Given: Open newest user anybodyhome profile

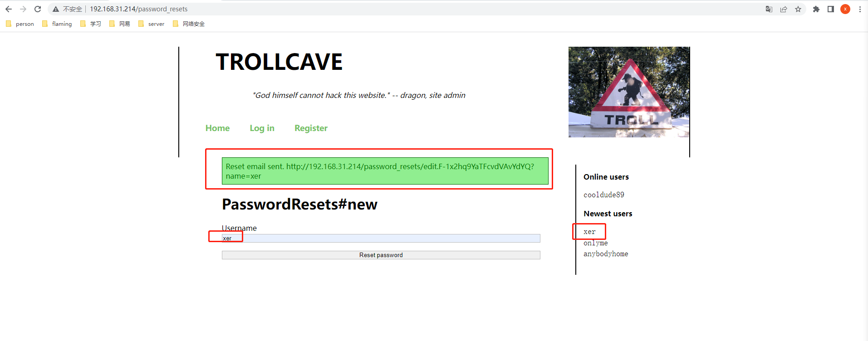Looking at the screenshot, I should pyautogui.click(x=606, y=254).
